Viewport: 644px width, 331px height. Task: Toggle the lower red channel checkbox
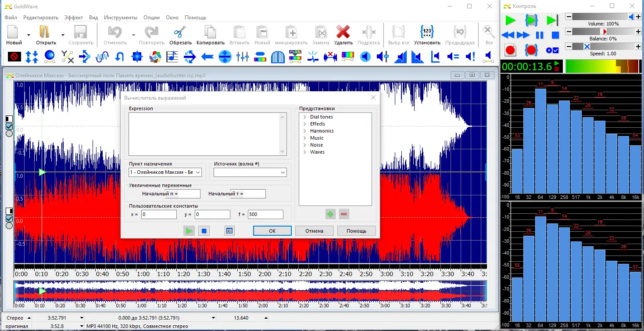(9, 219)
